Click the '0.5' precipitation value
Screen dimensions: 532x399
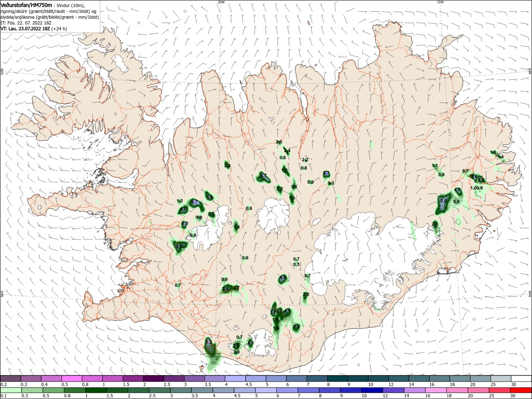click(296, 264)
